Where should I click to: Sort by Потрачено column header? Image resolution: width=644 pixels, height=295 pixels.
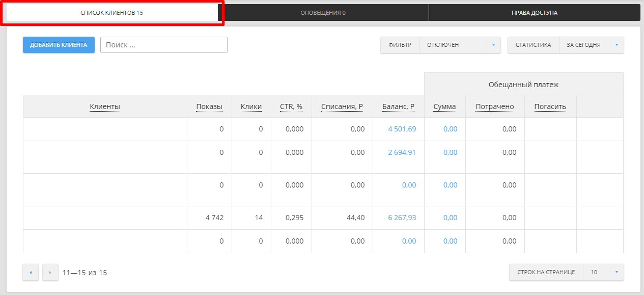[x=494, y=106]
